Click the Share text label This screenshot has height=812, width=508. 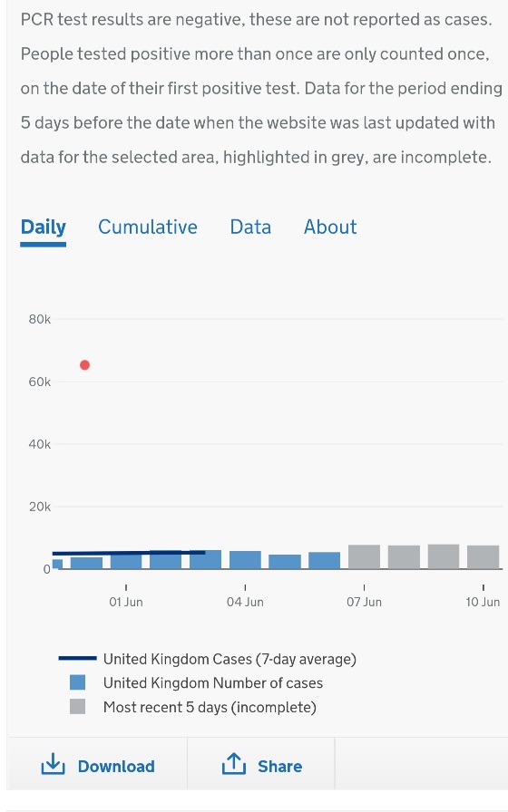click(280, 767)
